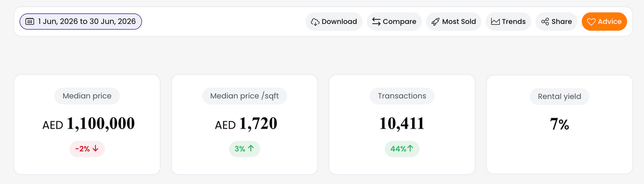The width and height of the screenshot is (644, 184).
Task: Click the calendar icon in date range
Action: click(30, 21)
